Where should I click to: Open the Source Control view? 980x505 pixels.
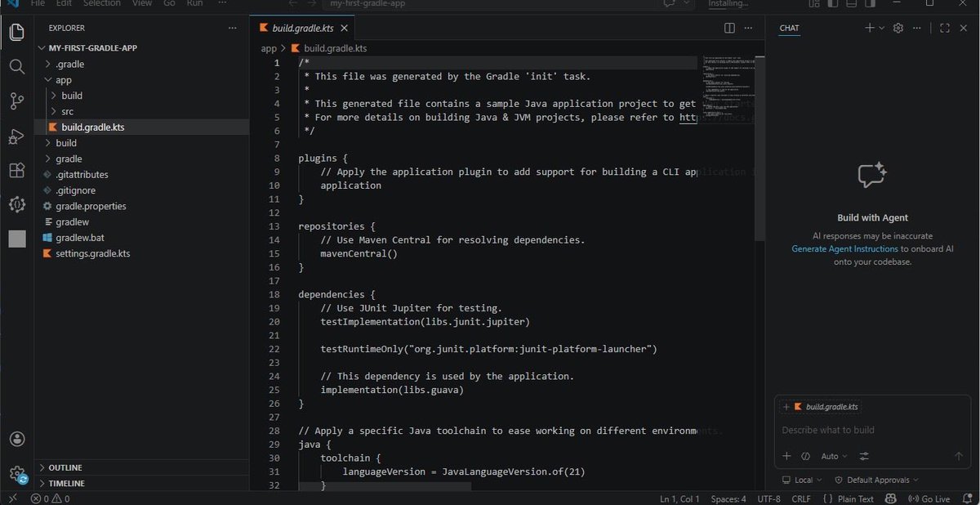pos(16,101)
